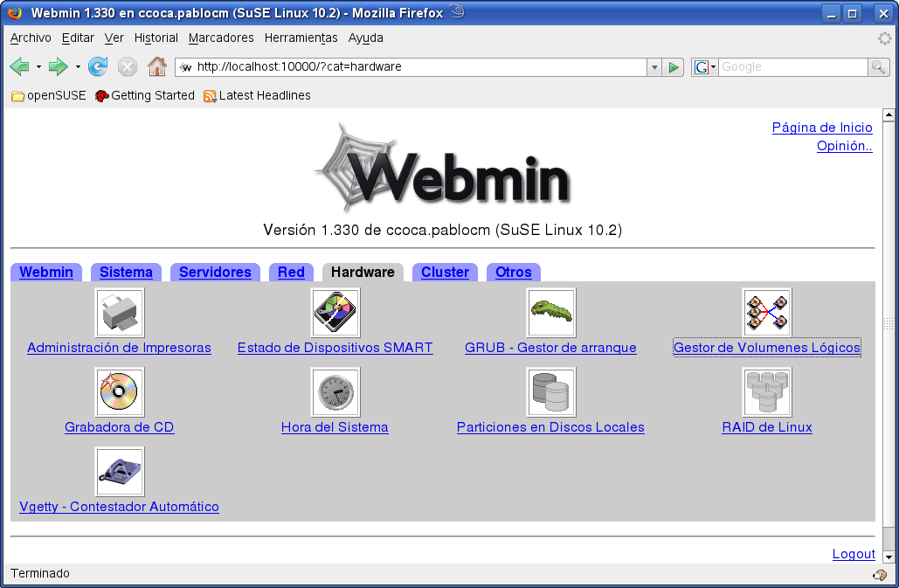Image resolution: width=899 pixels, height=588 pixels.
Task: Select Particiones en Discos Locales icon
Action: (x=550, y=391)
